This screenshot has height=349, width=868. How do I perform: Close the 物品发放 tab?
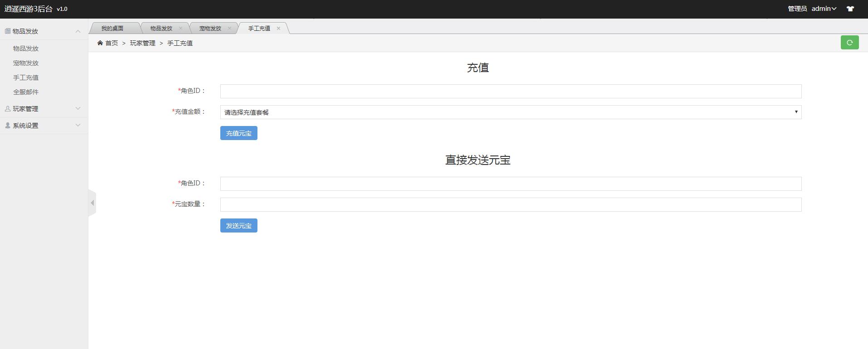pos(180,28)
